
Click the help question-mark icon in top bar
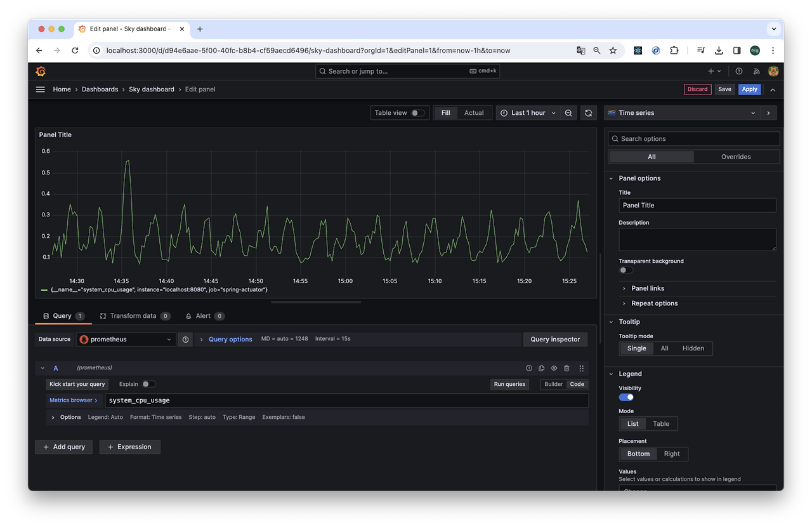[739, 71]
